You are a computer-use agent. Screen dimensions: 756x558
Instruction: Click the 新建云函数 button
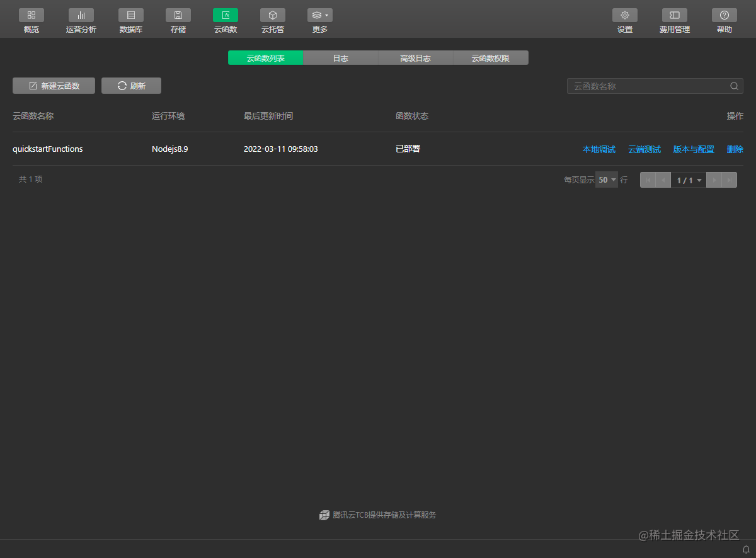pos(54,86)
